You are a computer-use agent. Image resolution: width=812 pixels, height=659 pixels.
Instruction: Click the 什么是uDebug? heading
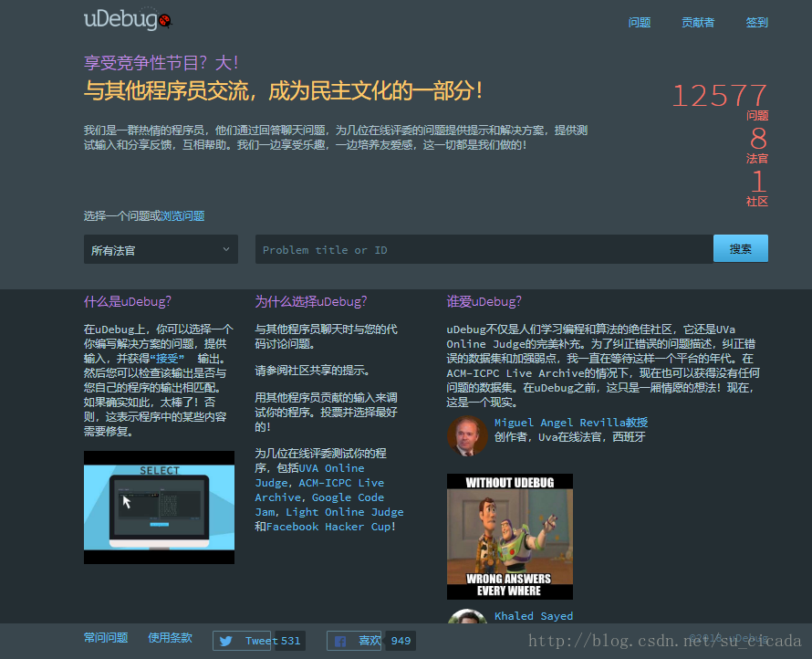click(x=128, y=301)
